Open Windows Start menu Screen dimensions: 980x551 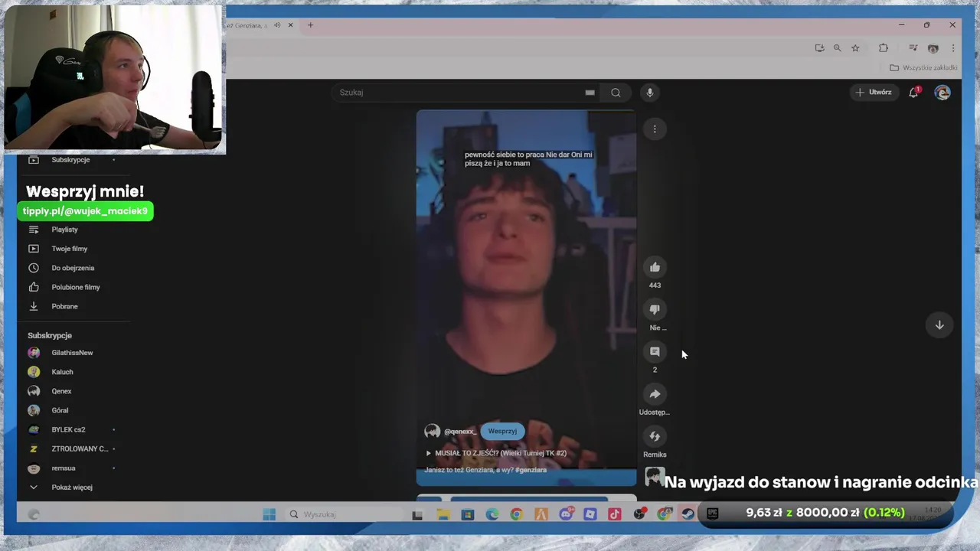pos(269,514)
